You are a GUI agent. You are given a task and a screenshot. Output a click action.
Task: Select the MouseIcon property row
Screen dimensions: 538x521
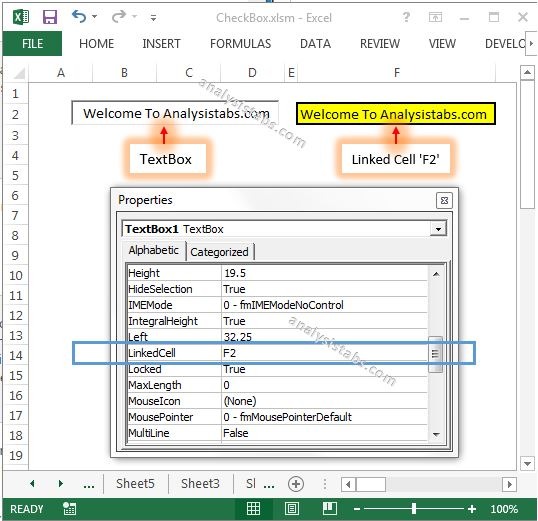[x=277, y=401]
